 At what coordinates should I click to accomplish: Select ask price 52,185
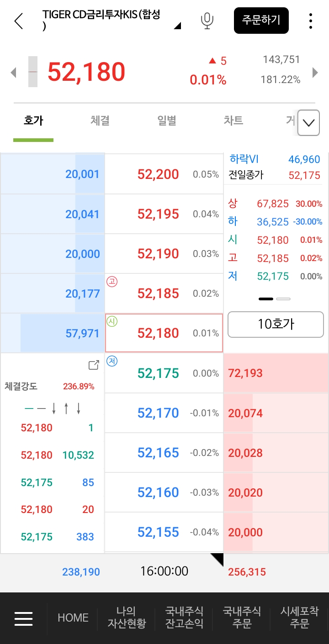tap(164, 293)
